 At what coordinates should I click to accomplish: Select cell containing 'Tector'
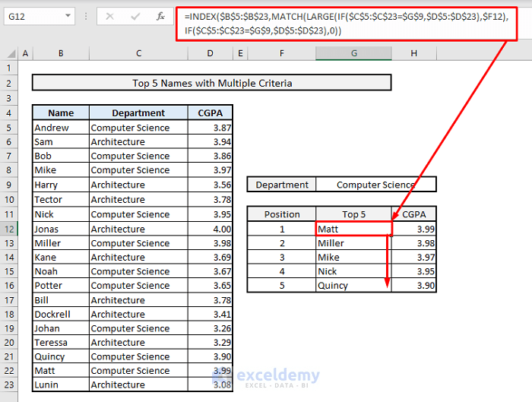pos(61,199)
